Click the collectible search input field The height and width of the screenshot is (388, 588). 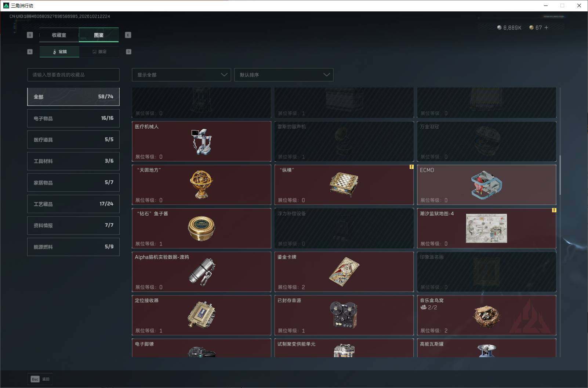[73, 75]
